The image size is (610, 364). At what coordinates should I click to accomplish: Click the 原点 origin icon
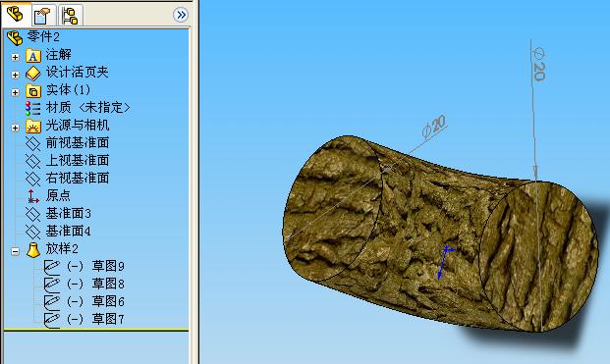[x=33, y=196]
